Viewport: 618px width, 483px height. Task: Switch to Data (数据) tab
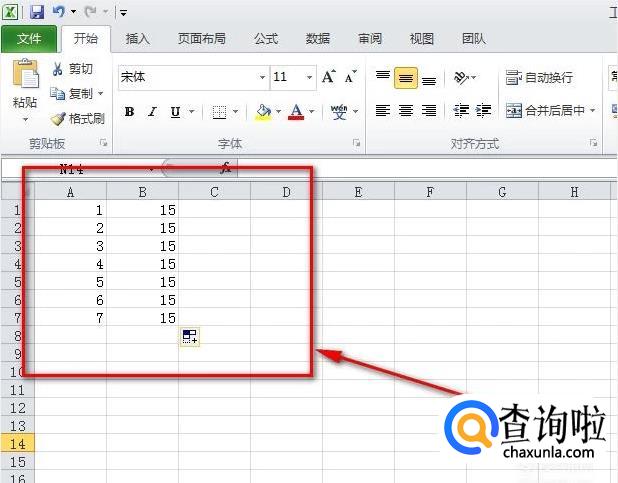[318, 39]
